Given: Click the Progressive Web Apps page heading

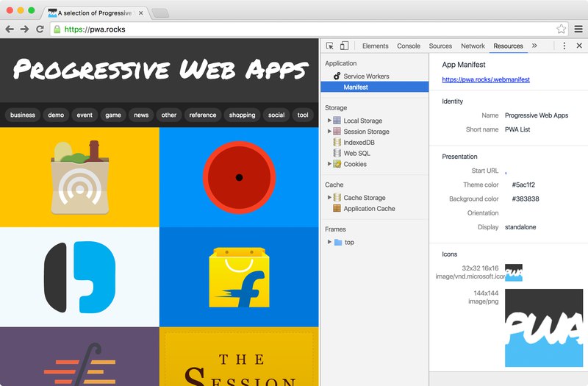Looking at the screenshot, I should (160, 69).
